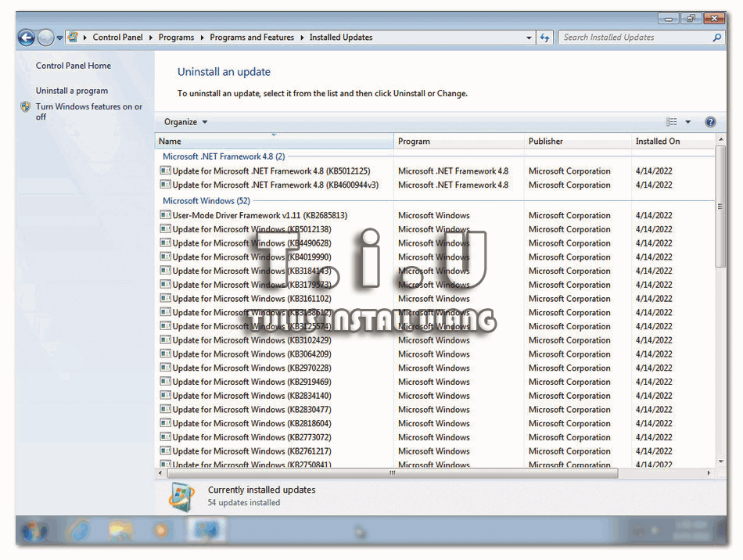Click the horizontal scrollbar thumb
The height and width of the screenshot is (560, 743).
click(393, 473)
